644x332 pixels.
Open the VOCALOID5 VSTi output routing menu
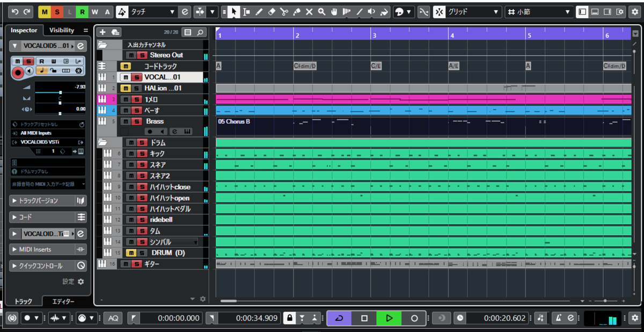(48, 142)
